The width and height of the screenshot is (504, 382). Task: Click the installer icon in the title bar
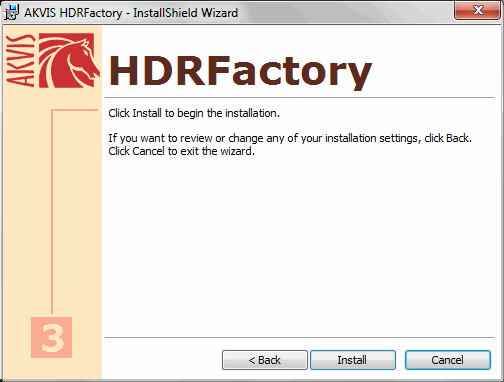tap(12, 13)
